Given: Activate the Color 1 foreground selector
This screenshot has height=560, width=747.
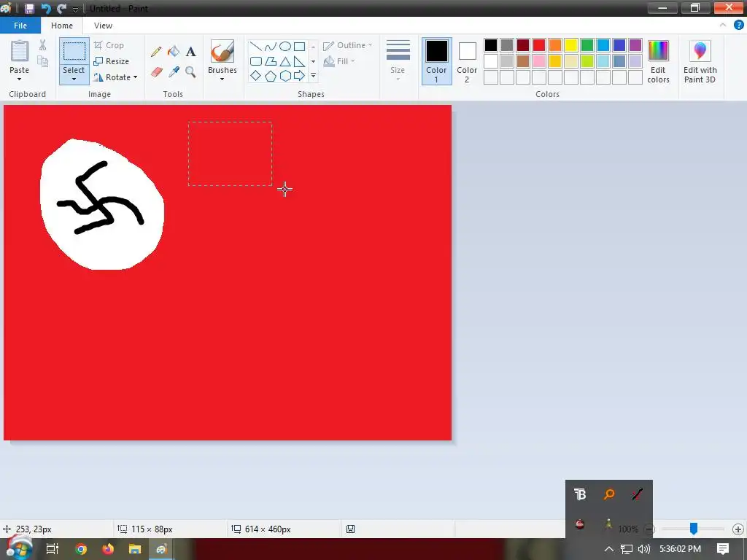Looking at the screenshot, I should point(436,61).
